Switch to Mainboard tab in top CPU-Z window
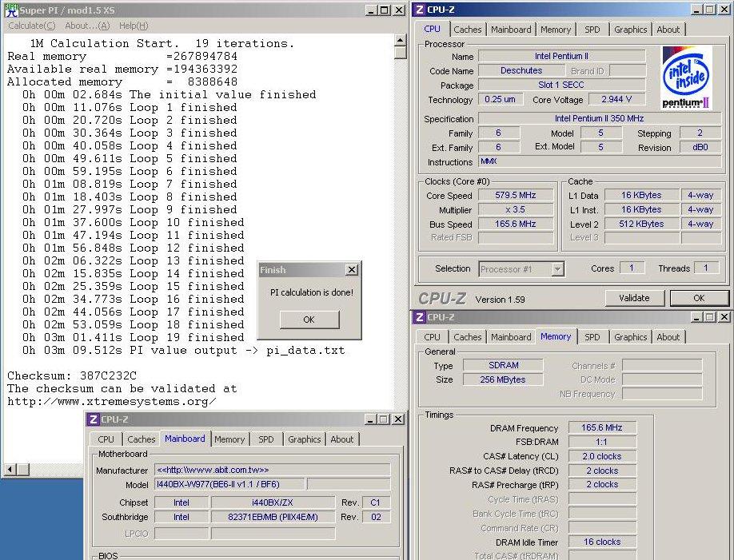The image size is (734, 560). [511, 30]
